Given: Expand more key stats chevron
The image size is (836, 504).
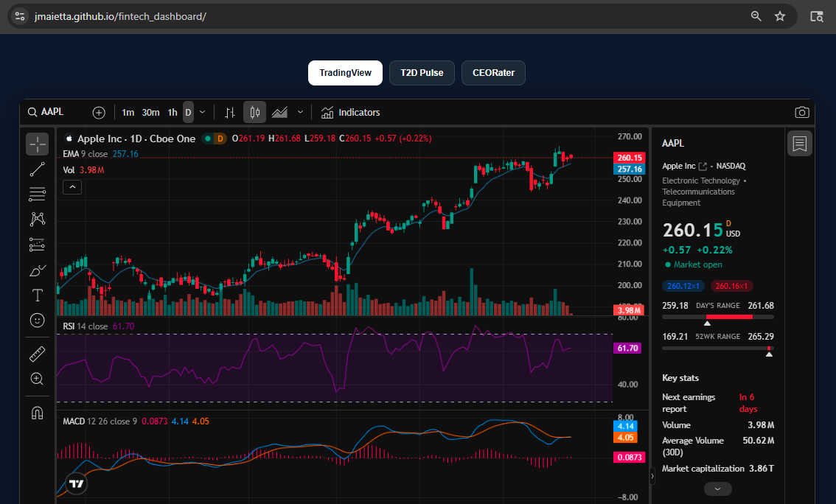Looking at the screenshot, I should click(x=717, y=489).
